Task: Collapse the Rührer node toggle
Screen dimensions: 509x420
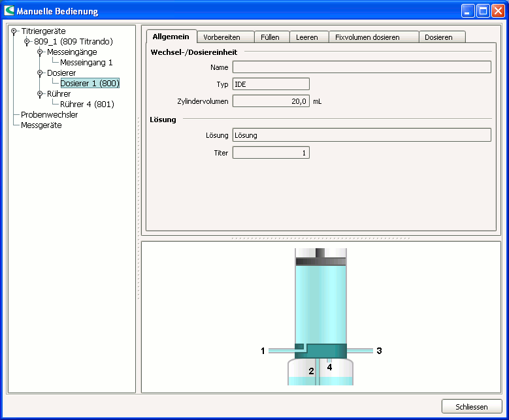Action: [x=40, y=94]
